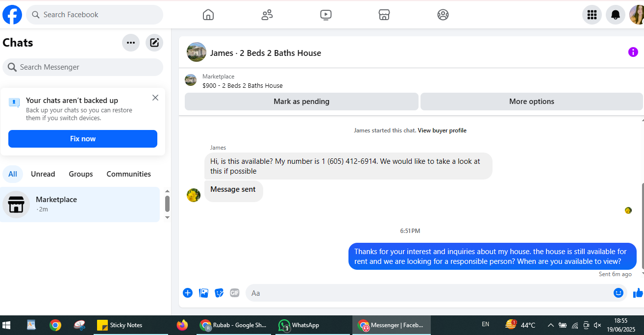Click the muted volume tray icon
644x335 pixels.
pyautogui.click(x=597, y=325)
